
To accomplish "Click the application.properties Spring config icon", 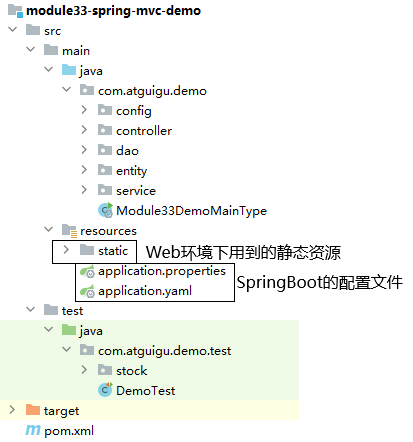I will coord(87,271).
